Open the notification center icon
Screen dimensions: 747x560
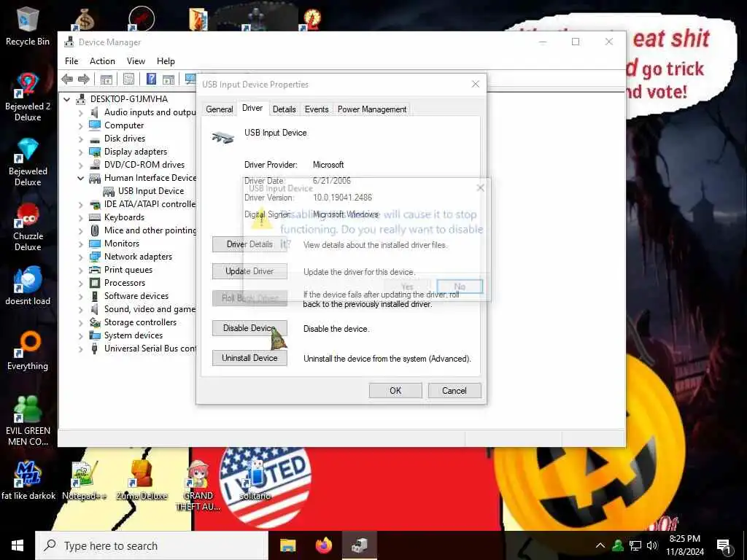pos(724,546)
